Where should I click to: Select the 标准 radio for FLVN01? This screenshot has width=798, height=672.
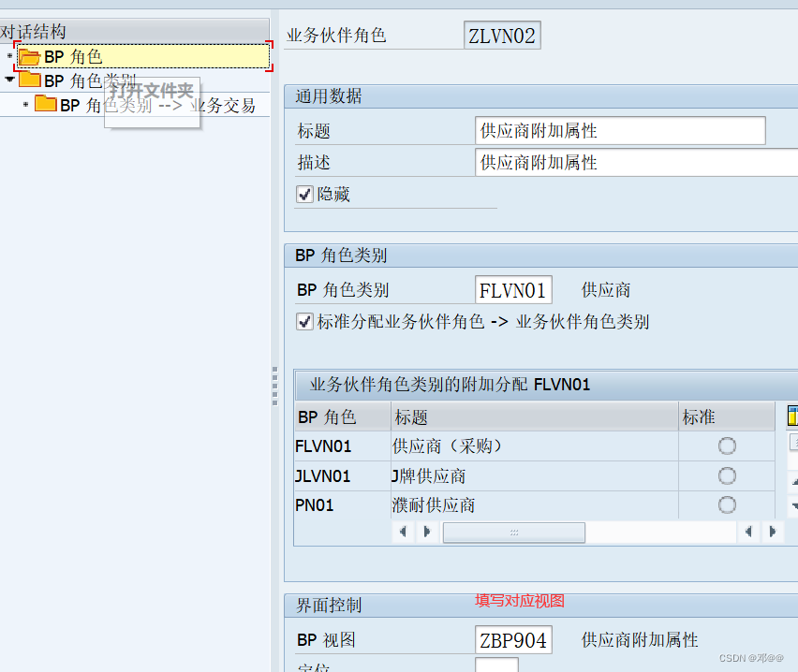tap(727, 446)
